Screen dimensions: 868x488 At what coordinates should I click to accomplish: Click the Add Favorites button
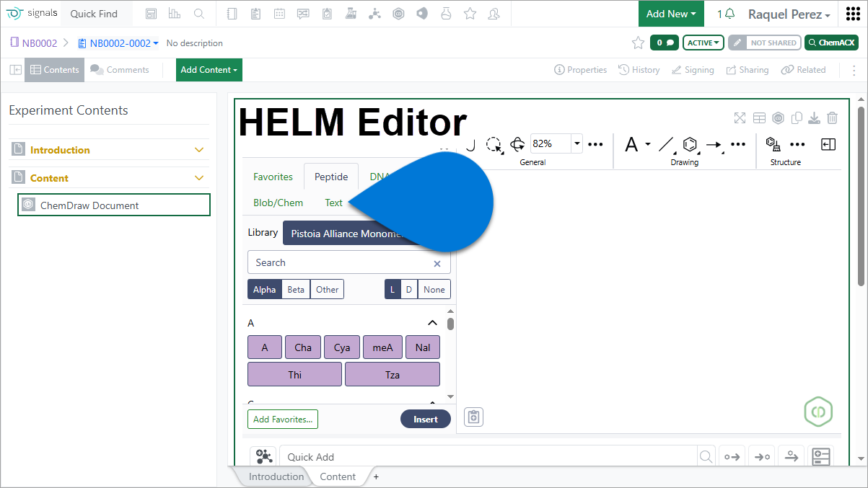(282, 420)
